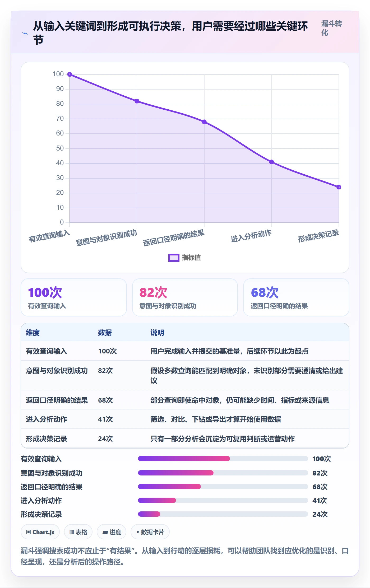Click the 进入分析动作 progress bar

point(223,500)
